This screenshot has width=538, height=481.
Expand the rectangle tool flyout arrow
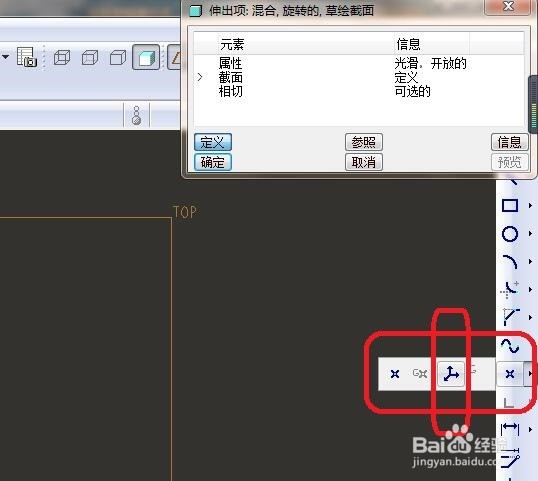pos(530,206)
